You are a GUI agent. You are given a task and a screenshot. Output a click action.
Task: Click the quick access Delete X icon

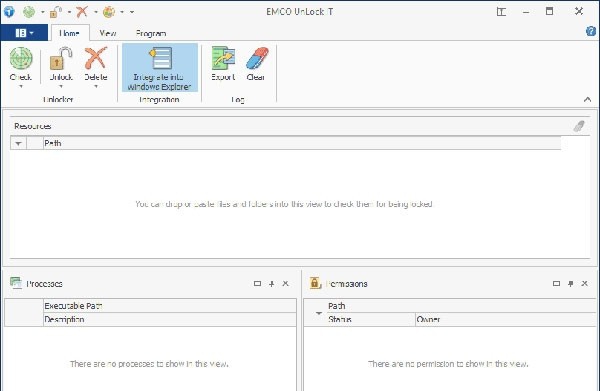(82, 12)
